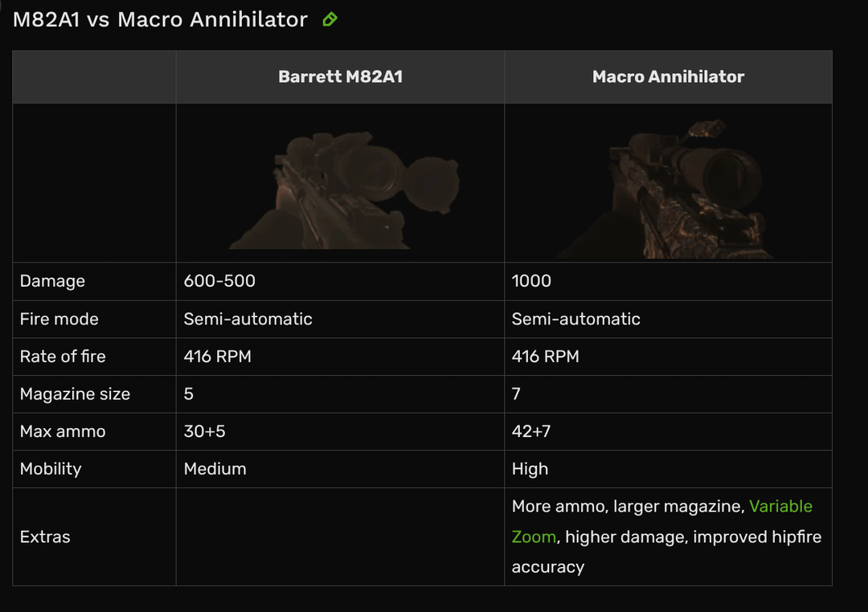
Task: Click the section heading M82A1 vs Macro Annihilator
Action: 160,19
